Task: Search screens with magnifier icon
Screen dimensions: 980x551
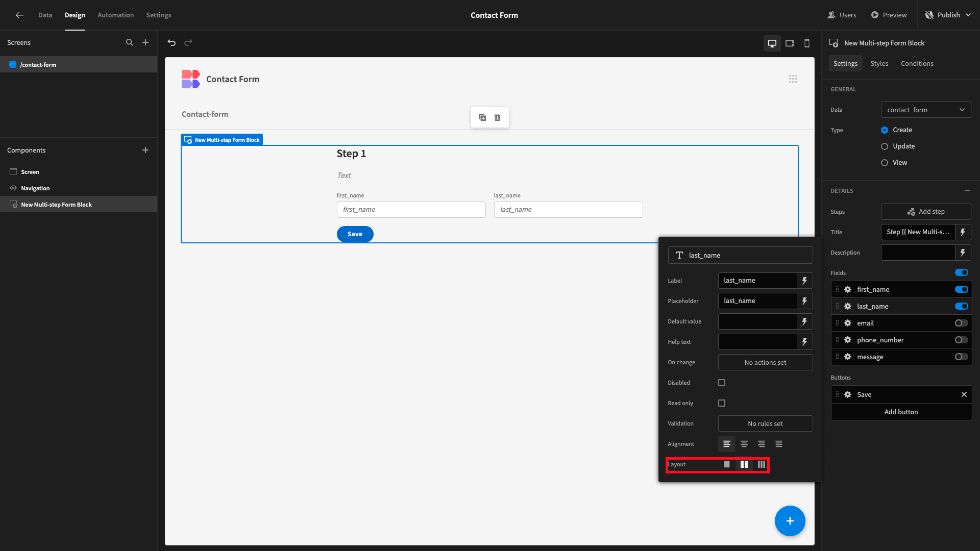Action: pos(130,43)
